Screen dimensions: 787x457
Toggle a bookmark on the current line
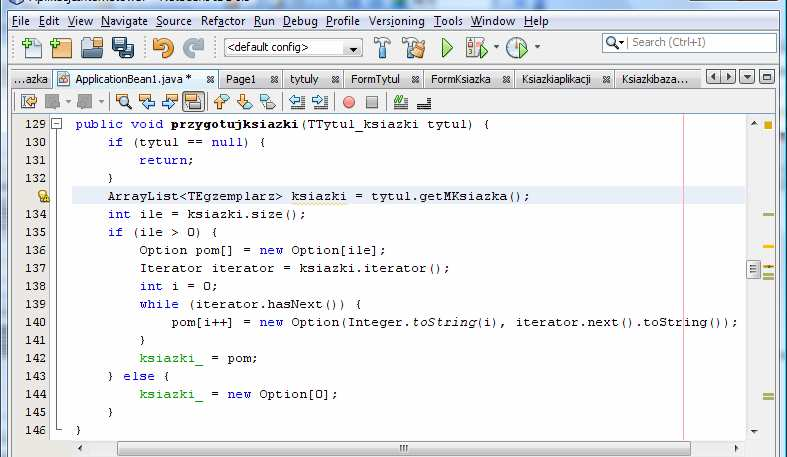268,102
